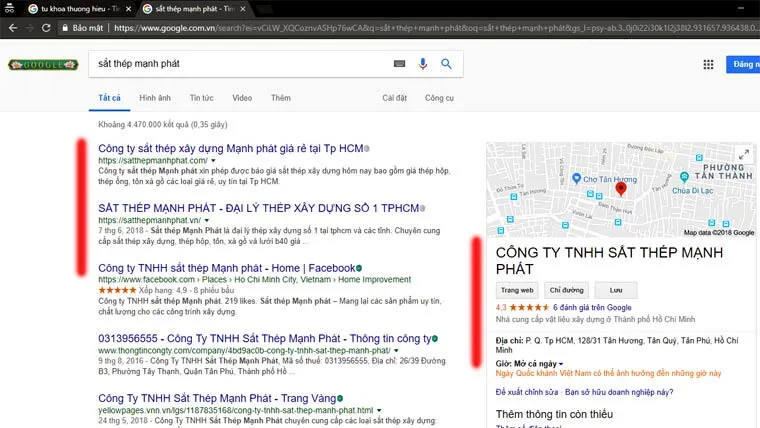Select the Tất cả results tab
The image size is (760, 428).
coord(110,98)
